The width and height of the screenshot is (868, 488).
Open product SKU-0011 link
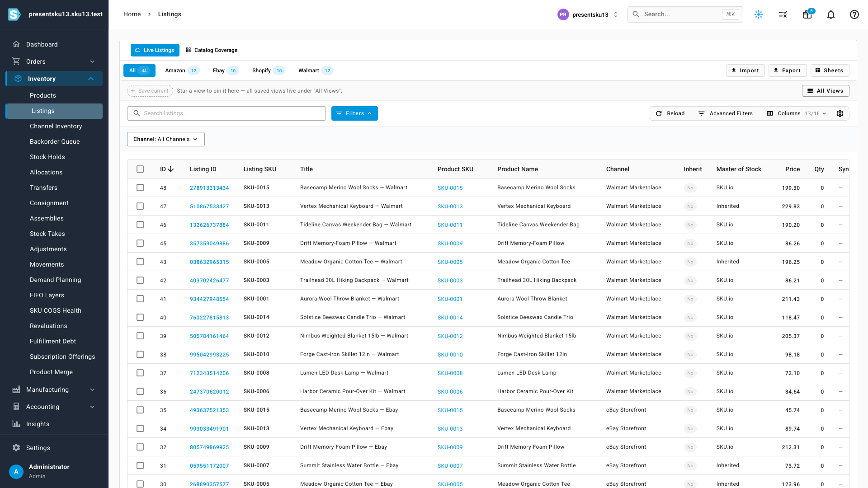(x=450, y=225)
